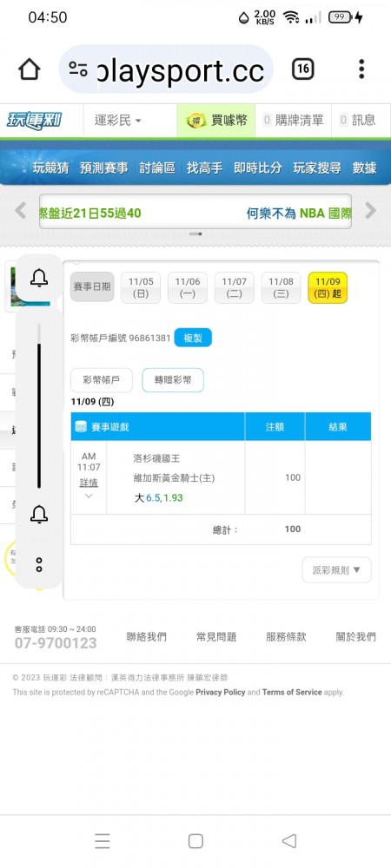Tap the browser home icon
The image size is (391, 868).
point(29,69)
